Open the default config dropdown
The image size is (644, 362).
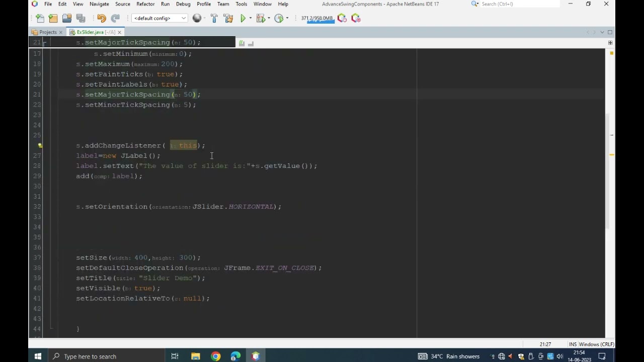click(159, 18)
